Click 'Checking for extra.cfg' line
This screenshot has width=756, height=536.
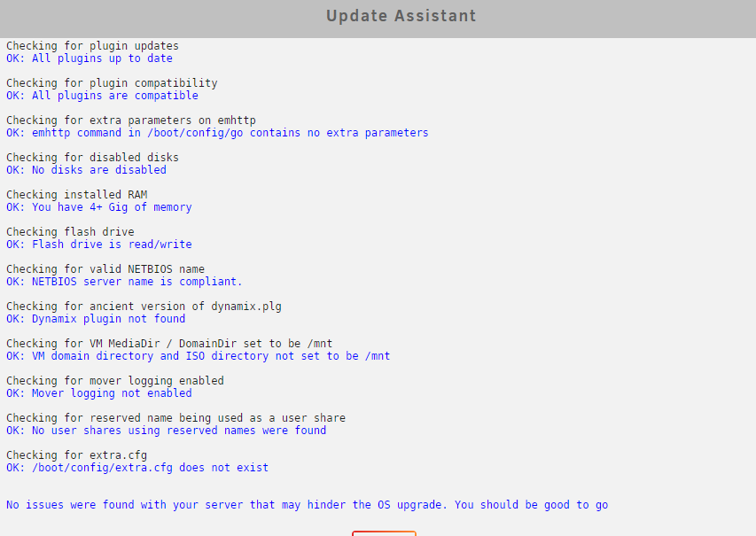point(76,454)
